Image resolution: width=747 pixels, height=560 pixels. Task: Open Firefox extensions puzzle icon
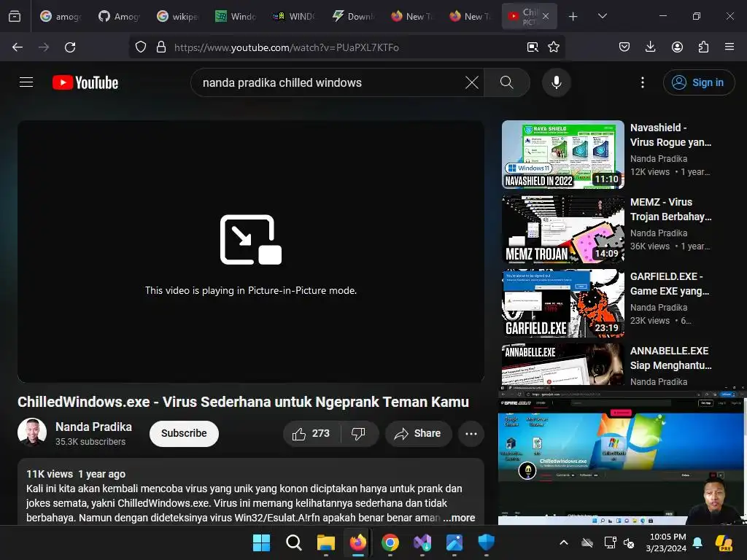point(703,47)
